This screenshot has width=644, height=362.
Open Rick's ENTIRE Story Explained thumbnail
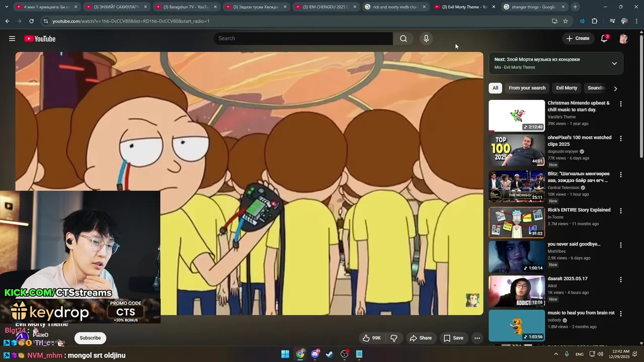coord(517,222)
